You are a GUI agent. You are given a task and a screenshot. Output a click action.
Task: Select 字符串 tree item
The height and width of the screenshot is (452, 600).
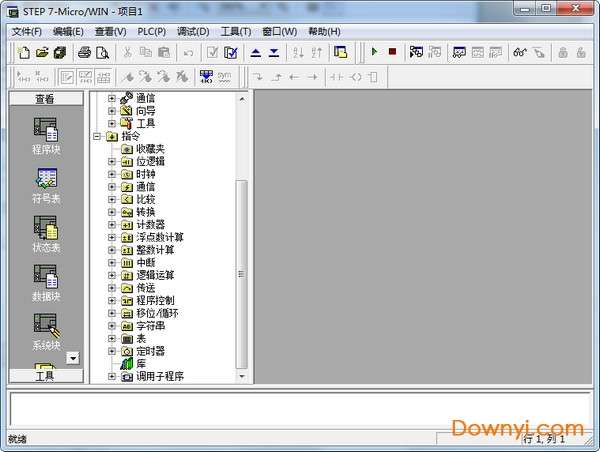pos(150,326)
